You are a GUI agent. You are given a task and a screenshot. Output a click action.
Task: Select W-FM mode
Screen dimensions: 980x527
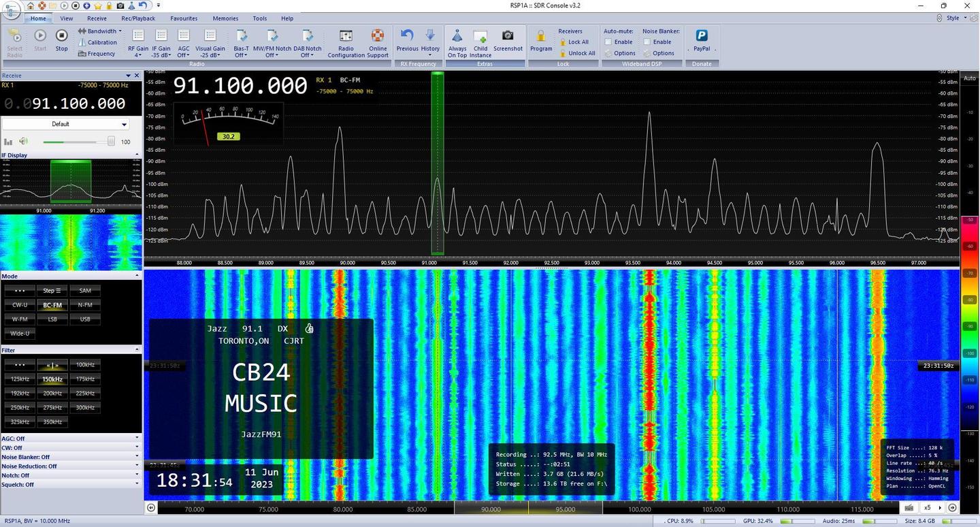[x=20, y=319]
